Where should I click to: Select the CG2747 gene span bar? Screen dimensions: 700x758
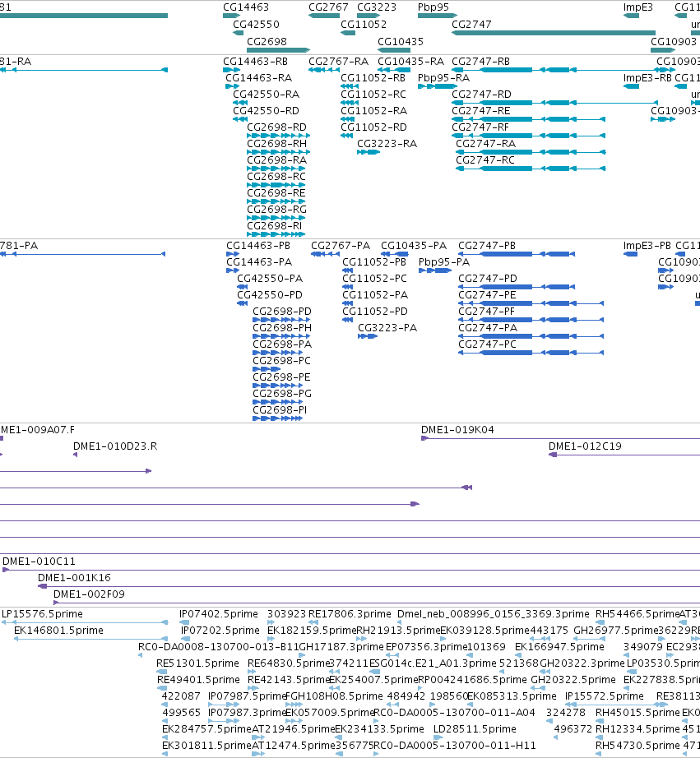[x=554, y=33]
